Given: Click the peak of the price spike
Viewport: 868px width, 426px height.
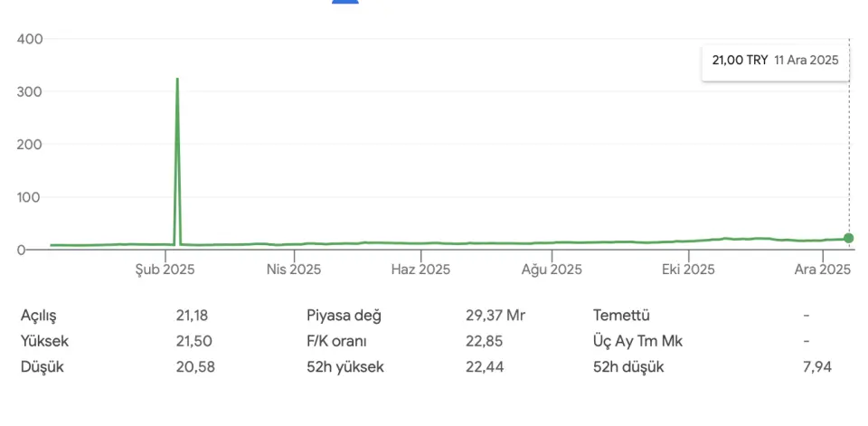Looking at the screenshot, I should click(x=177, y=80).
